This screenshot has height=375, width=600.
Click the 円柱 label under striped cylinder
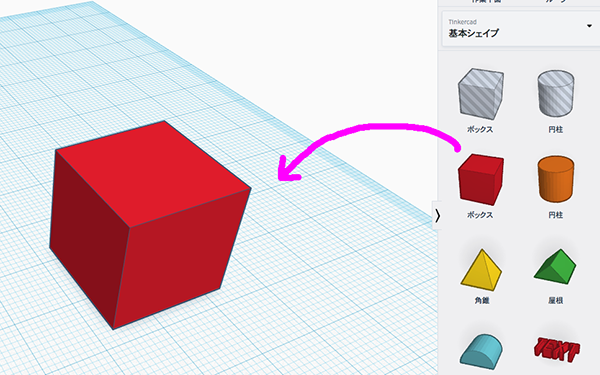556,130
